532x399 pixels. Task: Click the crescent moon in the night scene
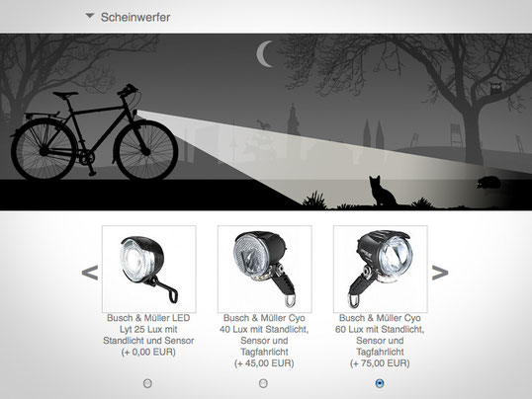[x=265, y=54]
